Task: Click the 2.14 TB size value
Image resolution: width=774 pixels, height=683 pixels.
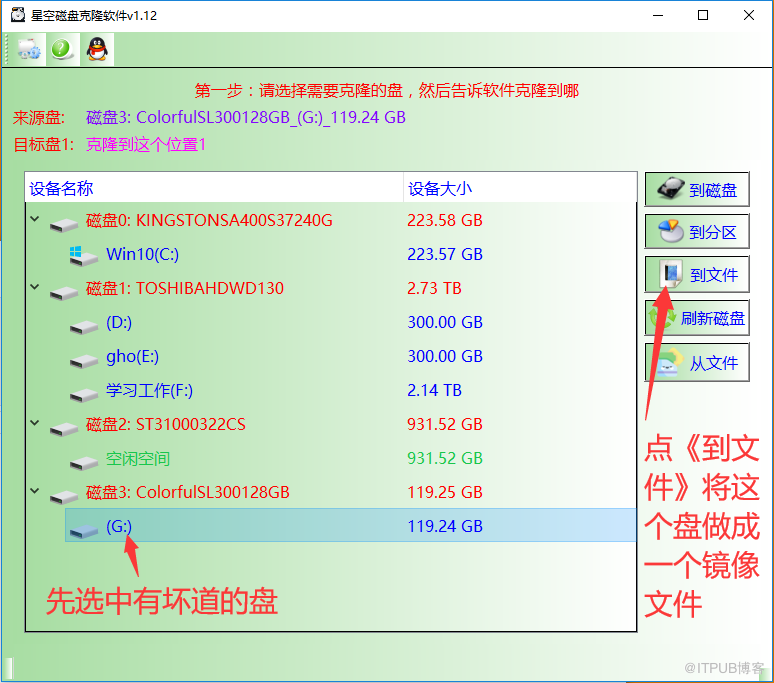Action: click(434, 390)
